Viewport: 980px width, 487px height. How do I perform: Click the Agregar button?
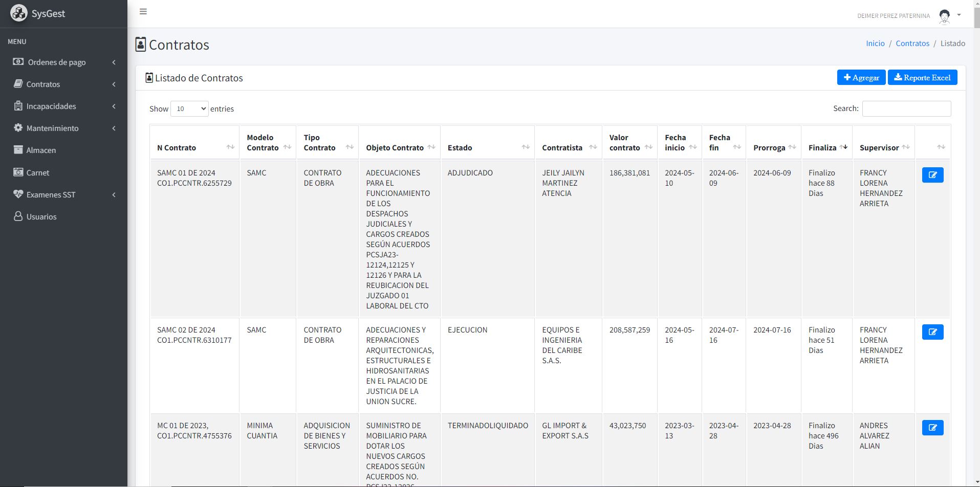[861, 78]
